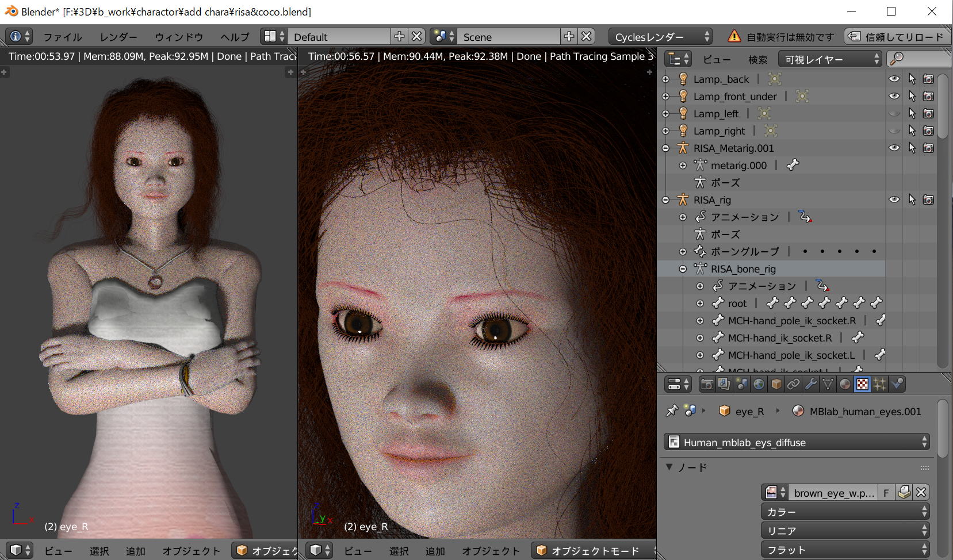Open the Render properties camera tab

pyautogui.click(x=707, y=384)
